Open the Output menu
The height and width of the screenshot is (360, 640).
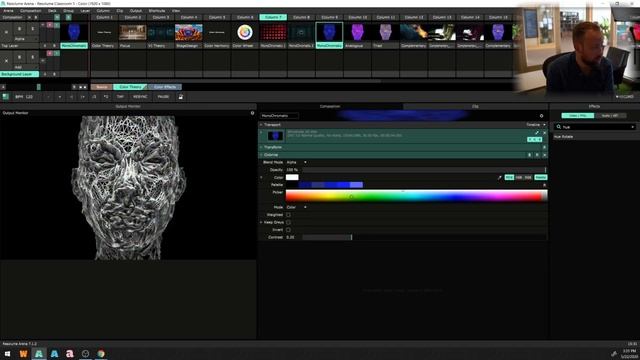[136, 11]
